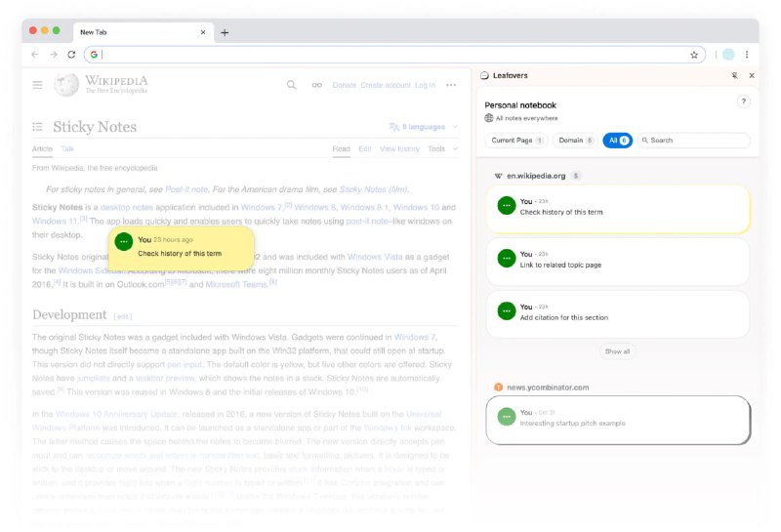The image size is (781, 532).
Task: Open the Post-it note link
Action: coord(186,189)
